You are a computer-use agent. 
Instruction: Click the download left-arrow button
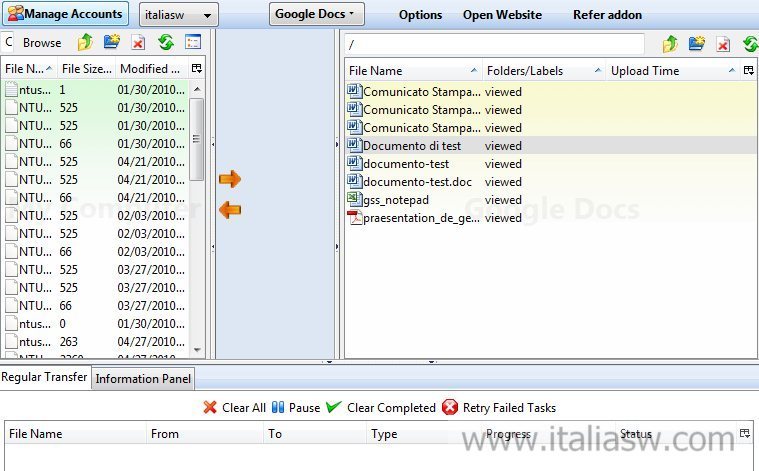230,210
